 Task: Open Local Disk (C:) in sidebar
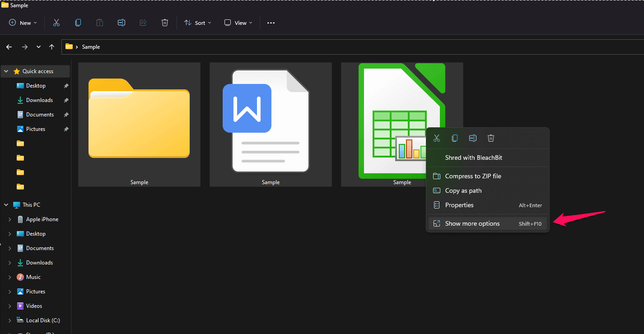[x=43, y=320]
